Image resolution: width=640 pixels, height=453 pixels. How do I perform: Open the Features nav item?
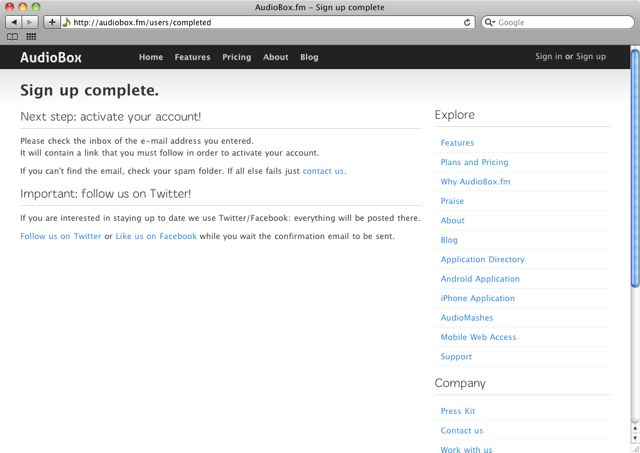point(192,57)
